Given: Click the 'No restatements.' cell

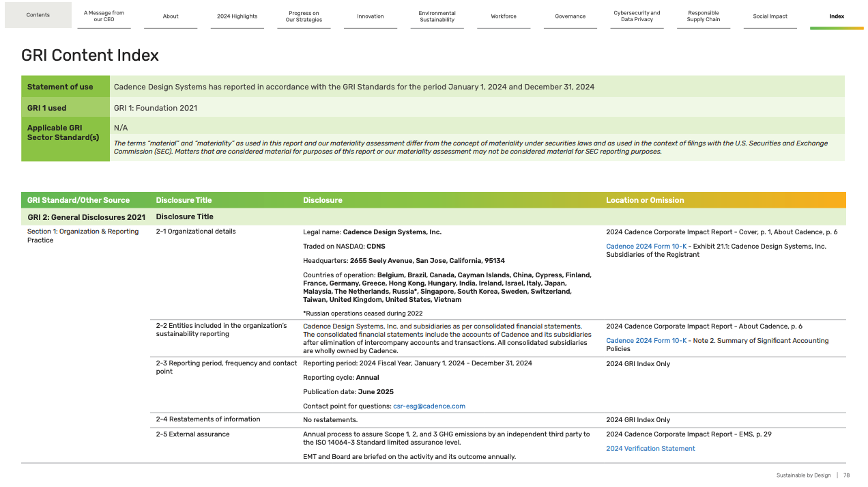Looking at the screenshot, I should [x=330, y=420].
